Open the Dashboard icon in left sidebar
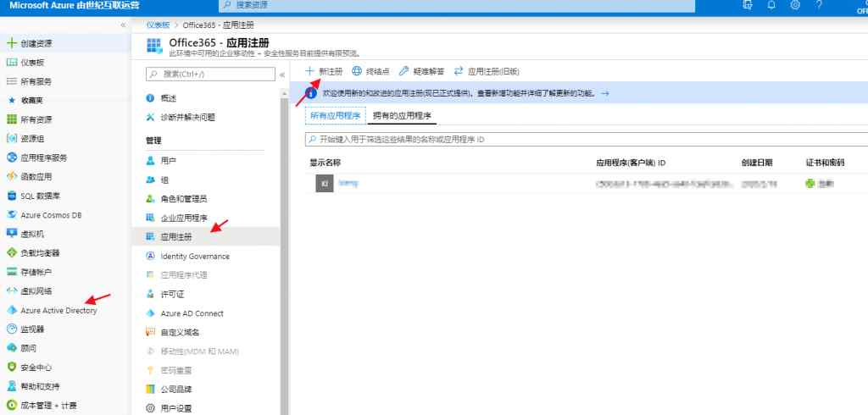The height and width of the screenshot is (415, 868). click(x=11, y=63)
